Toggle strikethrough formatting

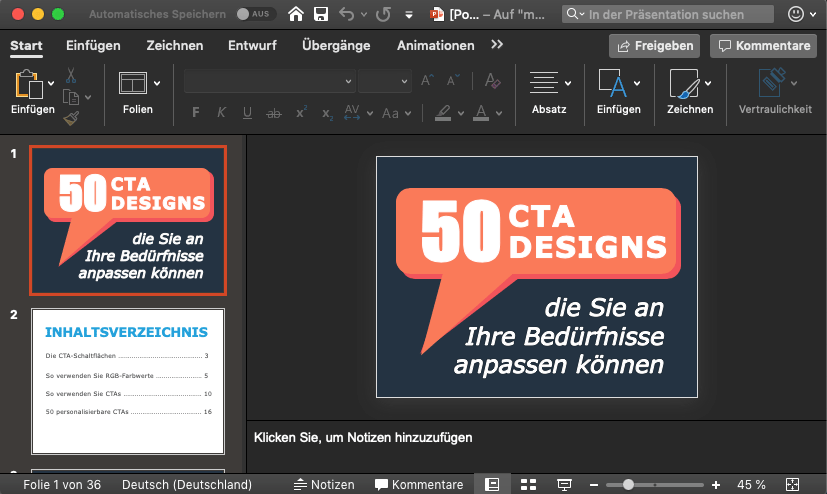[274, 113]
